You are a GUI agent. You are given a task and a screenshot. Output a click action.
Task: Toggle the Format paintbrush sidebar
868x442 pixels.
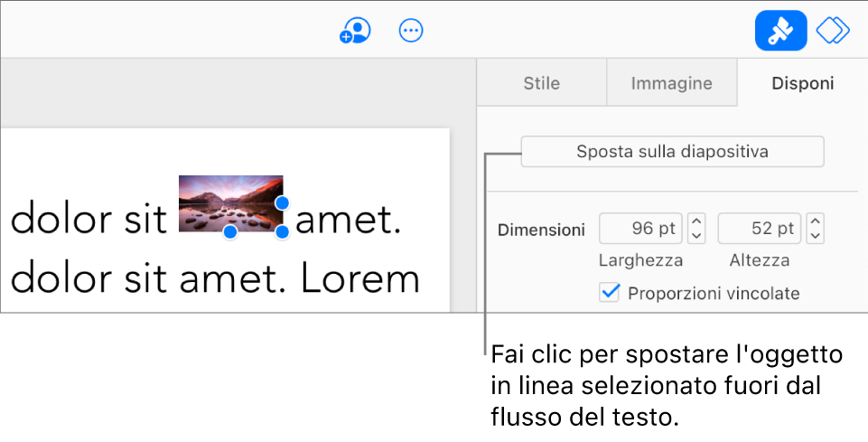click(780, 31)
